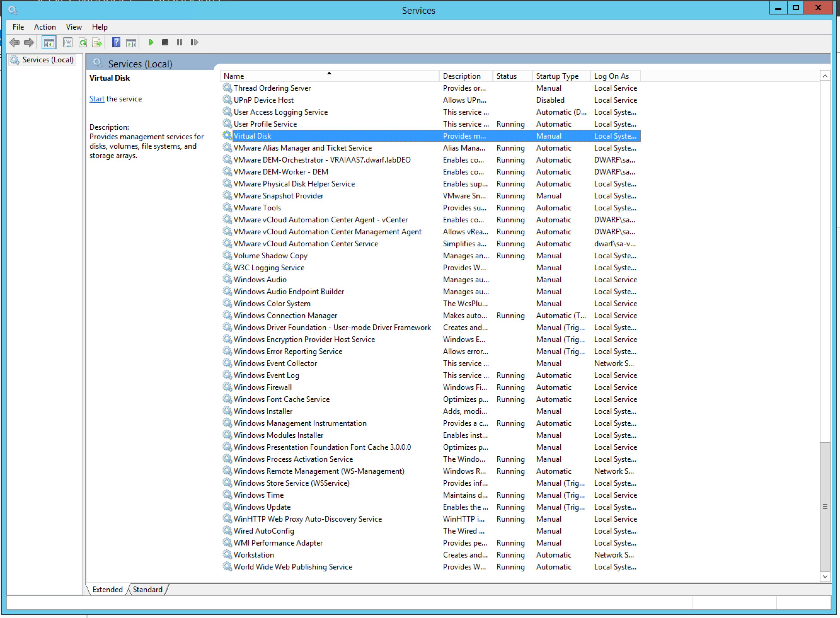Click scrollbar down arrow of services list

(x=825, y=576)
